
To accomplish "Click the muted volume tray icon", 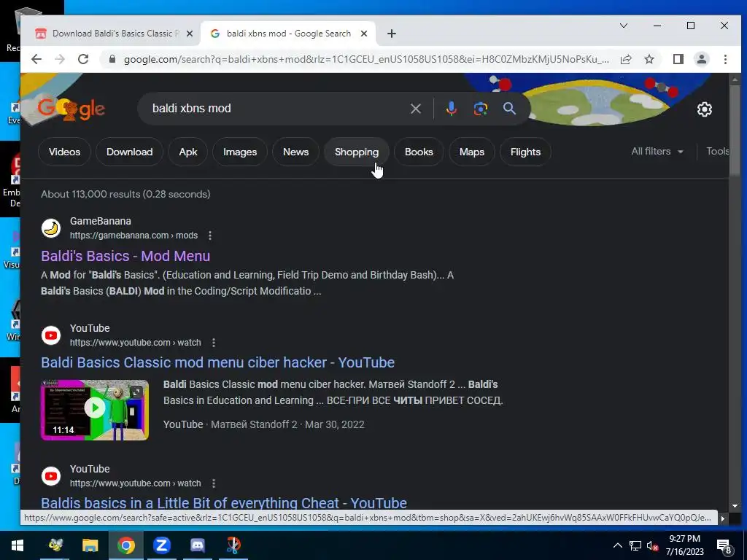I will click(653, 545).
